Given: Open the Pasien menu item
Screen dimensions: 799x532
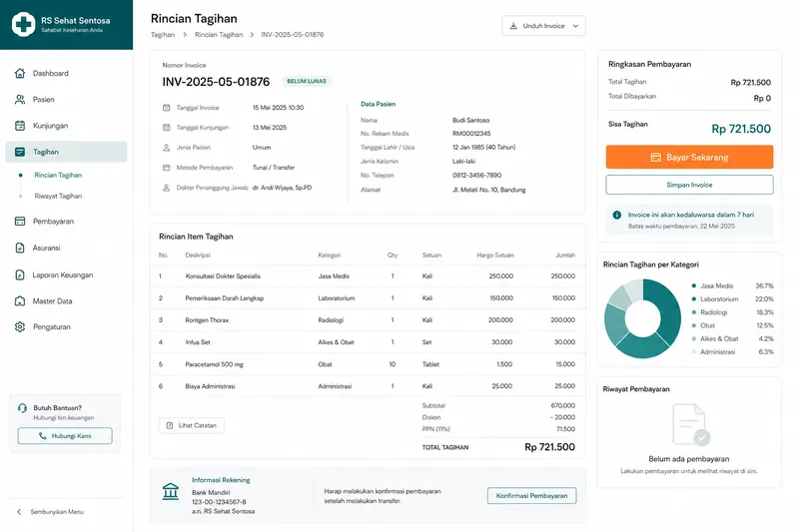Looking at the screenshot, I should point(66,99).
